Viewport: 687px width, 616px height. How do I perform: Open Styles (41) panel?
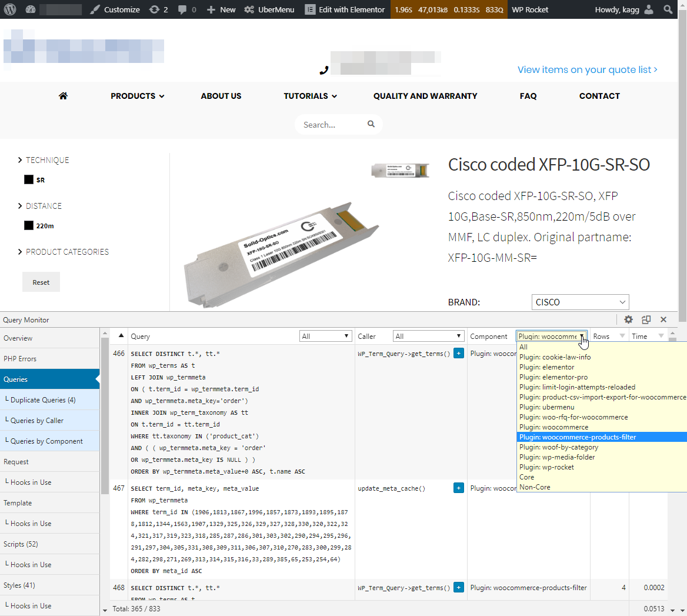tap(49, 585)
